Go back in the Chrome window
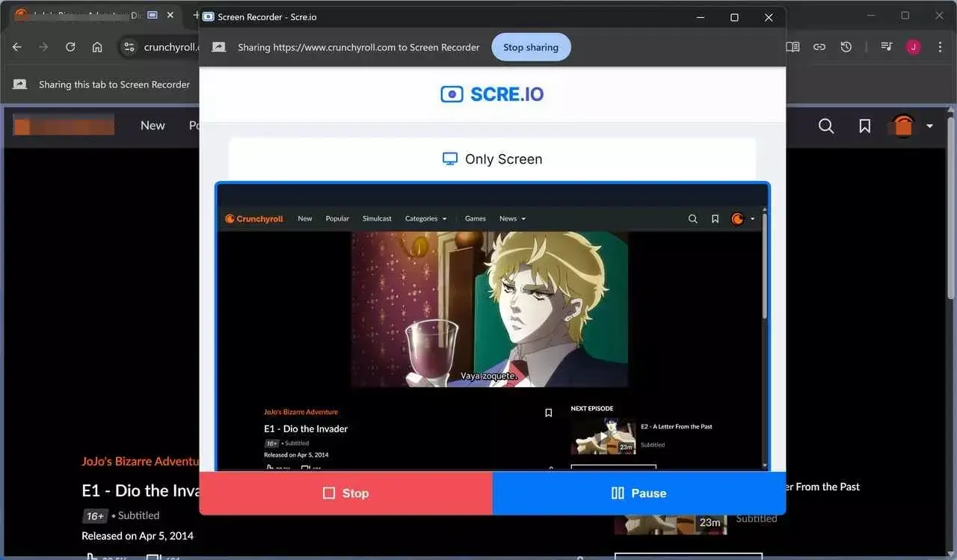The image size is (957, 560). point(17,47)
